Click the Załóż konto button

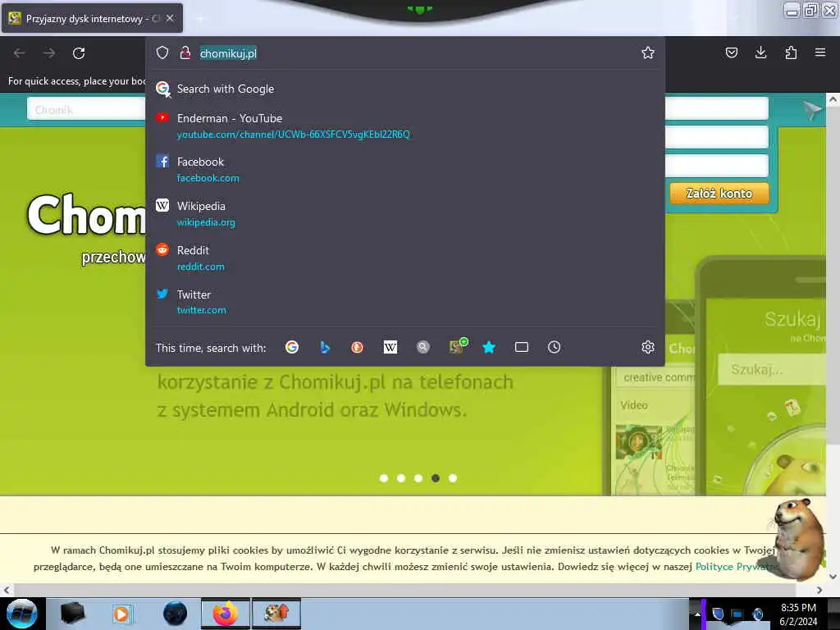(719, 194)
